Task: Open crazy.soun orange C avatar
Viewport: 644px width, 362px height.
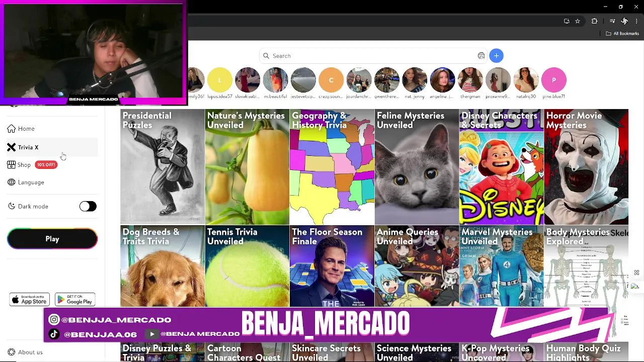Action: tap(331, 80)
